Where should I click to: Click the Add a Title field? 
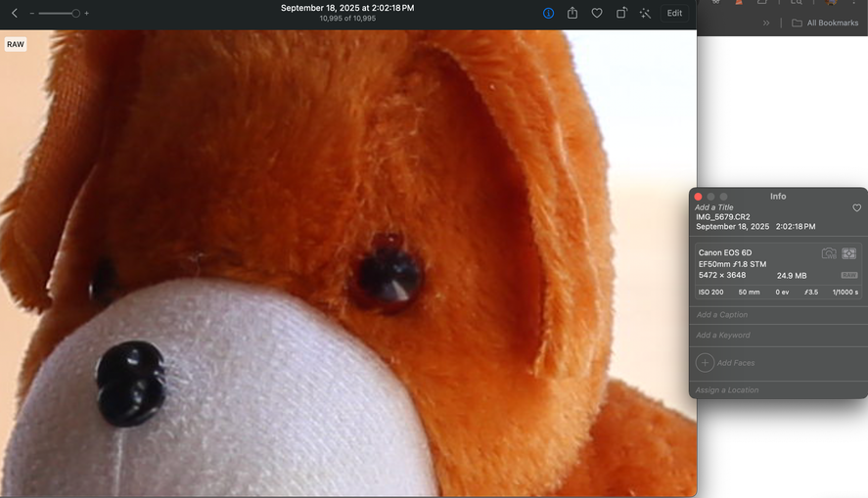click(x=714, y=207)
